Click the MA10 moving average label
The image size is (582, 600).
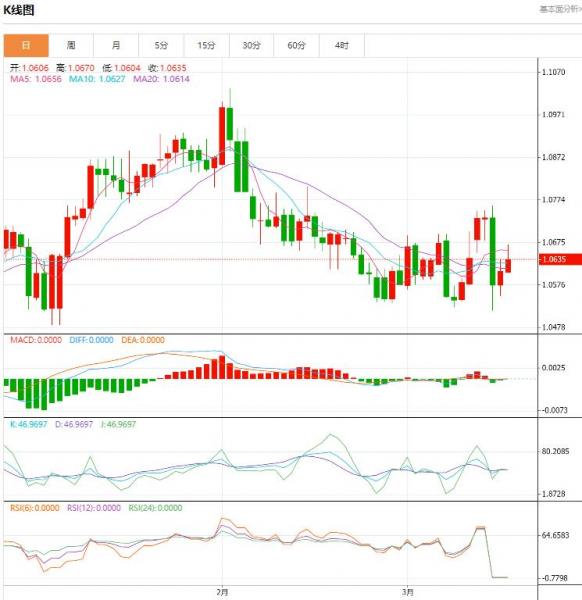[x=97, y=79]
